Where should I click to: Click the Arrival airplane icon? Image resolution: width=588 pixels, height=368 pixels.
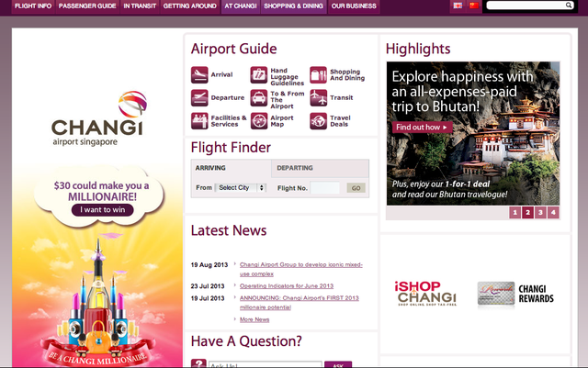coord(199,75)
